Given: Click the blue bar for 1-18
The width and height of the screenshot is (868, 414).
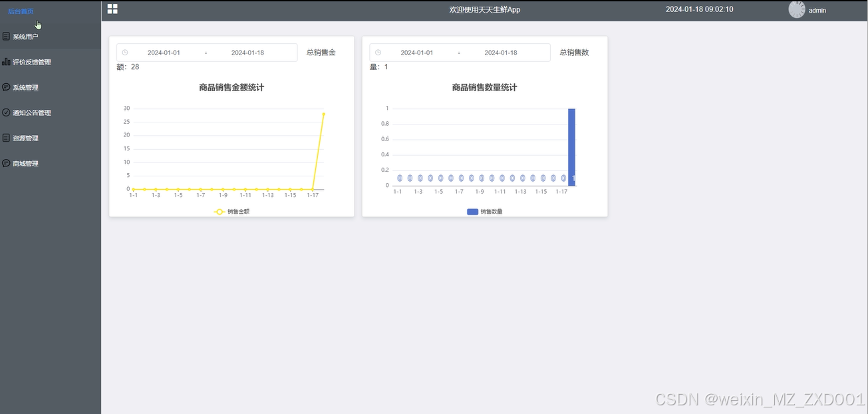Looking at the screenshot, I should tap(571, 147).
